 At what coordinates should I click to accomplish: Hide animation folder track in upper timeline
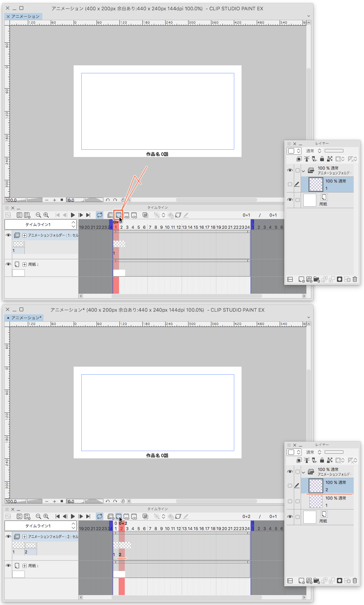tap(8, 235)
